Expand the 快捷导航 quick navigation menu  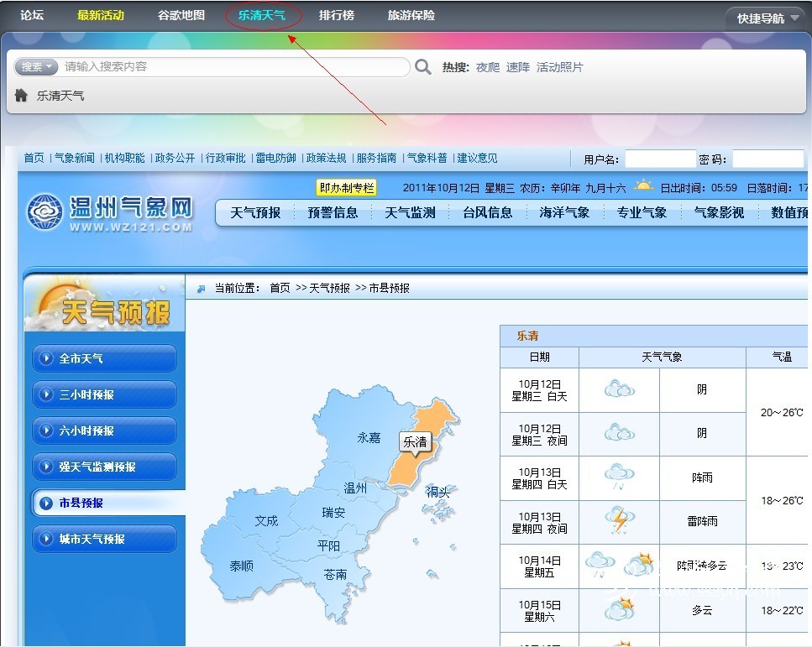coord(767,18)
